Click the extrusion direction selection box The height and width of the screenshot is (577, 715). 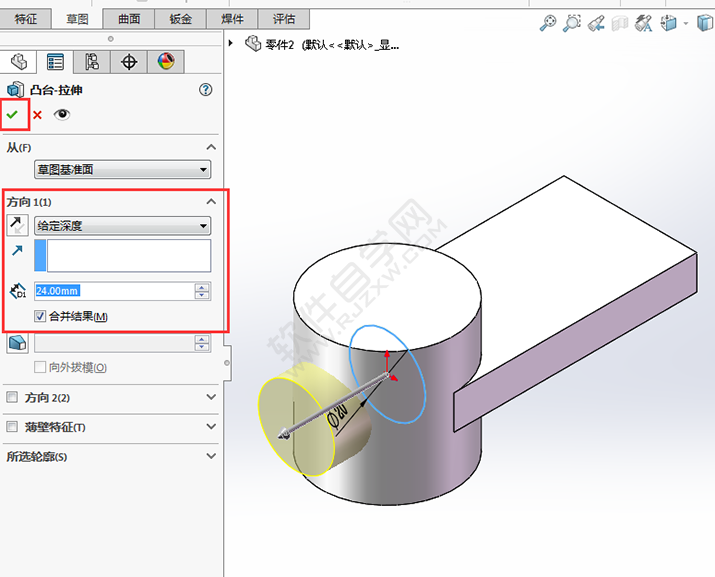click(123, 255)
